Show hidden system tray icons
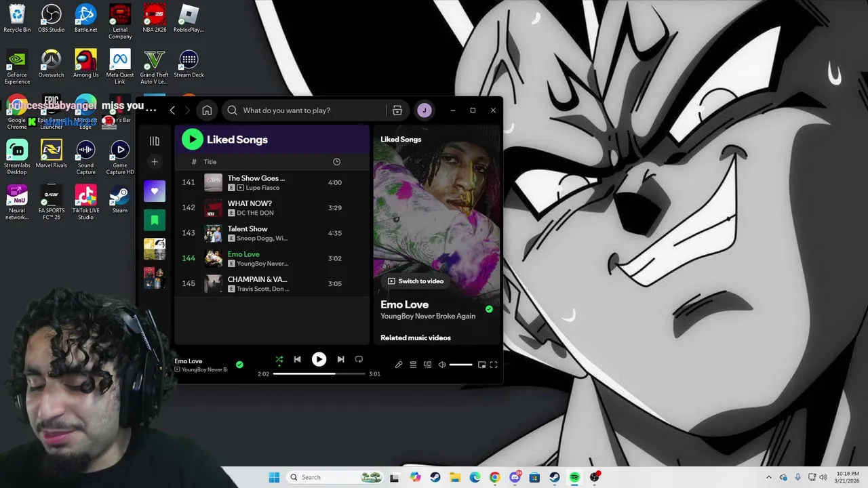The width and height of the screenshot is (868, 488). click(768, 477)
